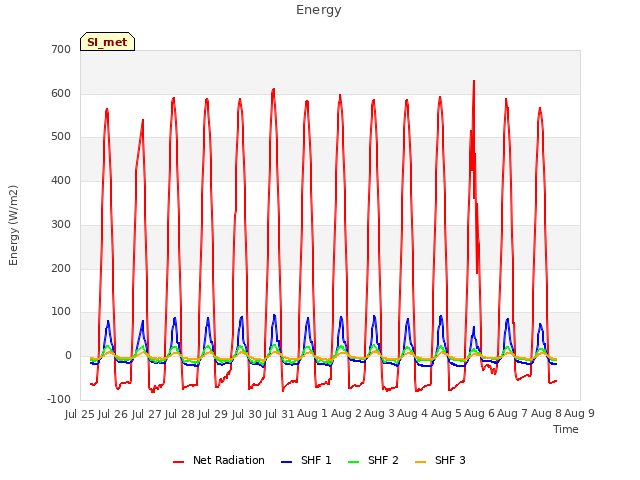The image size is (640, 480).
Task: Click the 400 y-axis tick label
Action: 61,180
